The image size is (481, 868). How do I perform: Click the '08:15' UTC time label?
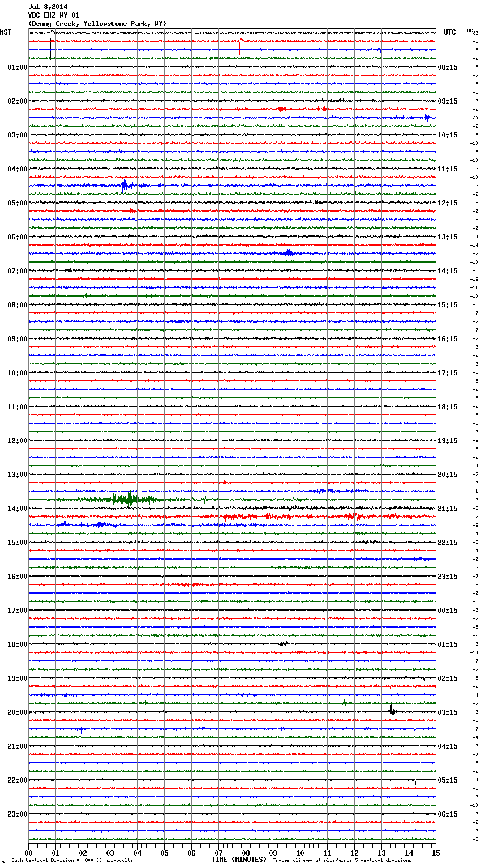coord(448,67)
